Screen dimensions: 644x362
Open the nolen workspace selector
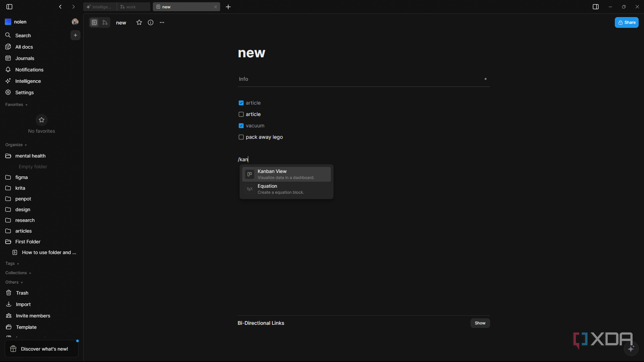click(x=16, y=22)
